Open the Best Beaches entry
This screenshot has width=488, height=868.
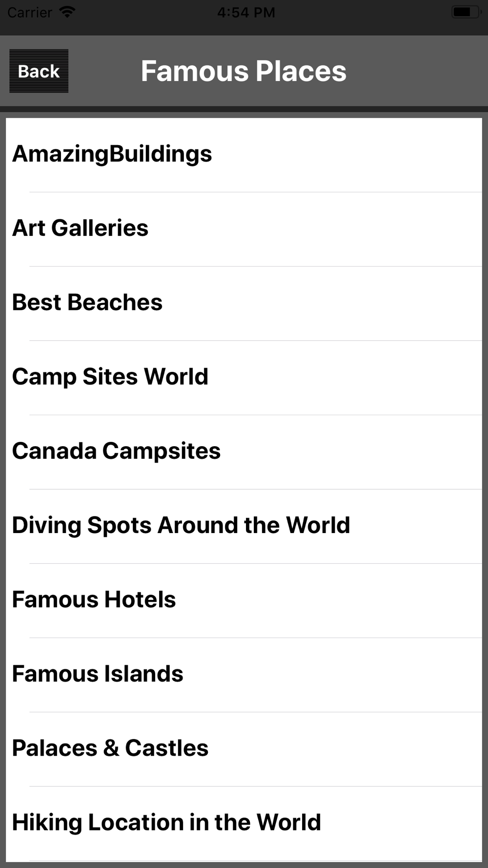point(244,303)
